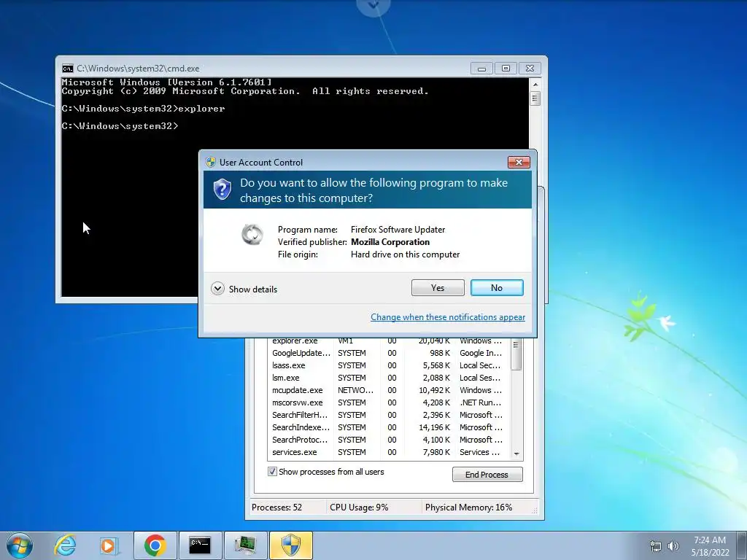Image resolution: width=747 pixels, height=560 pixels.
Task: Open Windows Media Player from the taskbar
Action: click(x=109, y=545)
